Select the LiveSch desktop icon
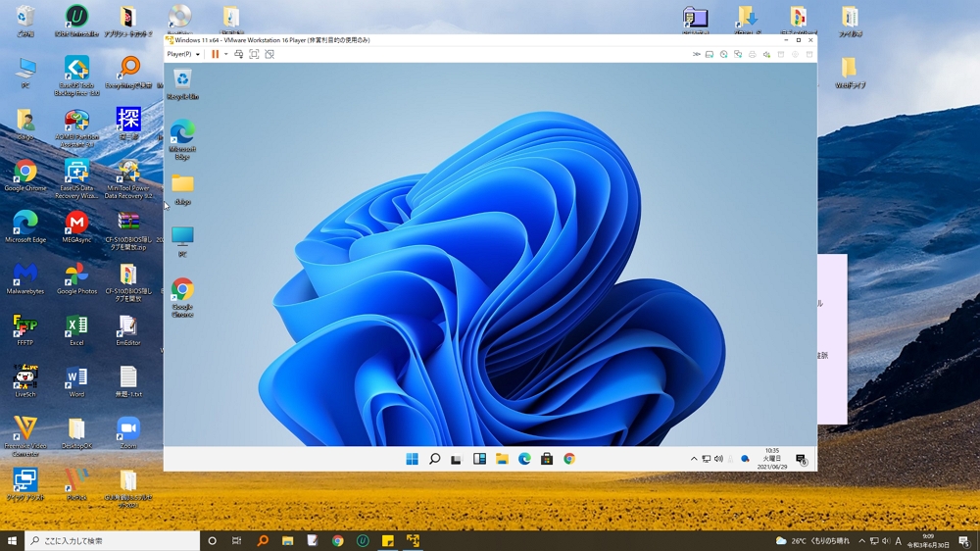 [25, 381]
